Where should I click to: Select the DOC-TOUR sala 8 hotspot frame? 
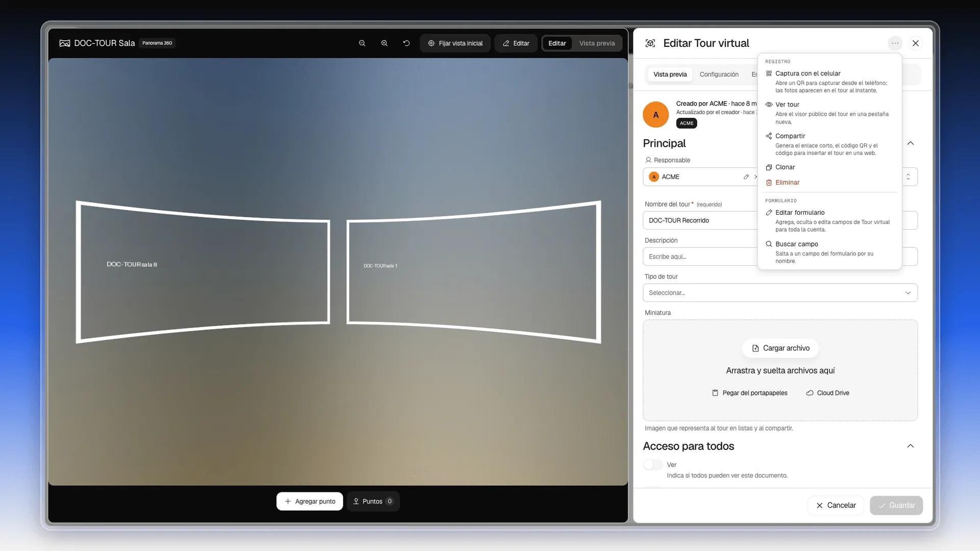pos(203,272)
